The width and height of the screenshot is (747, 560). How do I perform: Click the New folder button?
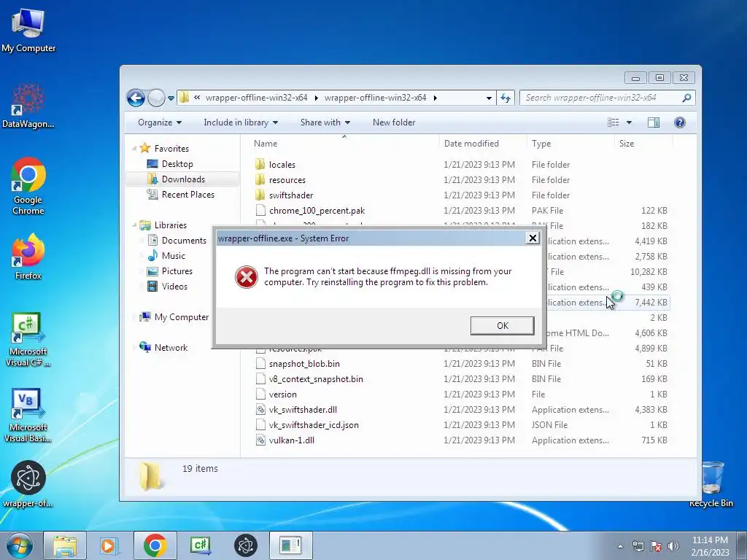pos(393,122)
